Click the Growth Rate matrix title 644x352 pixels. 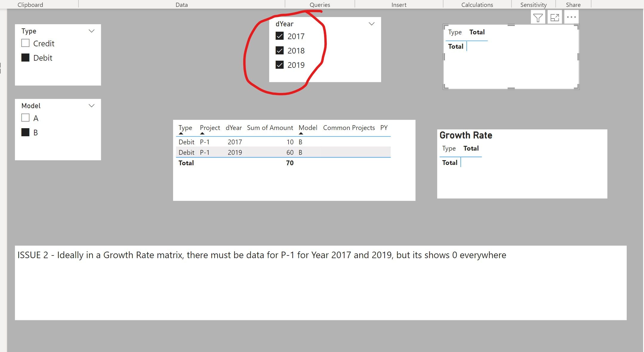466,135
